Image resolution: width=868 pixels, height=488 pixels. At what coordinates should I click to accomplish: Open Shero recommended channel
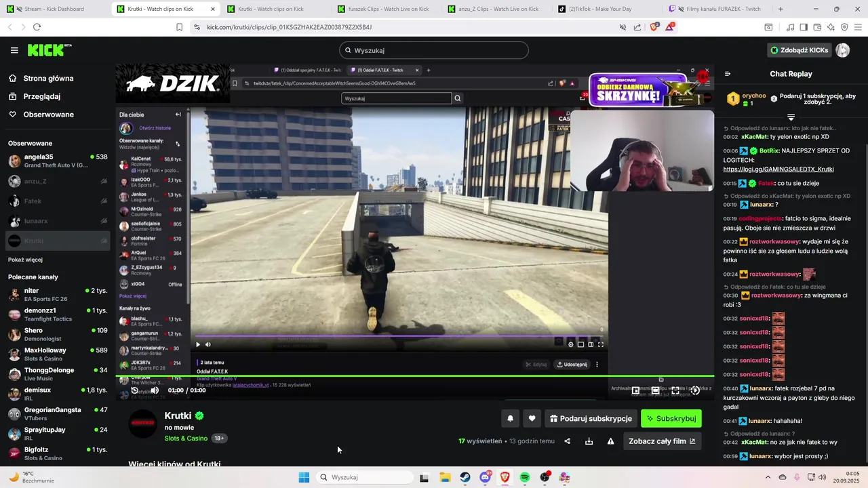tap(58, 334)
